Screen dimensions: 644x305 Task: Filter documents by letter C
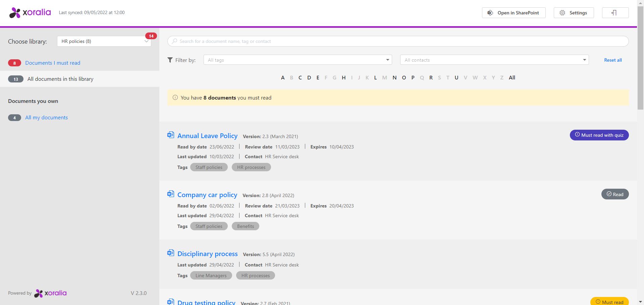[x=300, y=78]
